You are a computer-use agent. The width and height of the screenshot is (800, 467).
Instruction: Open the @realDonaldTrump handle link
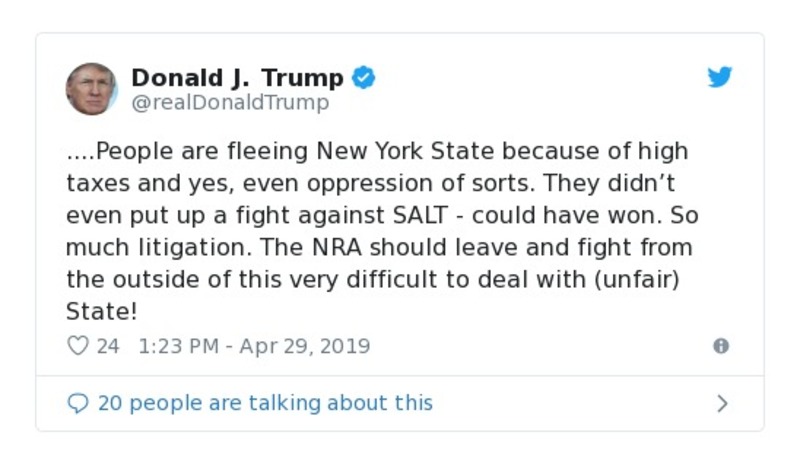230,103
